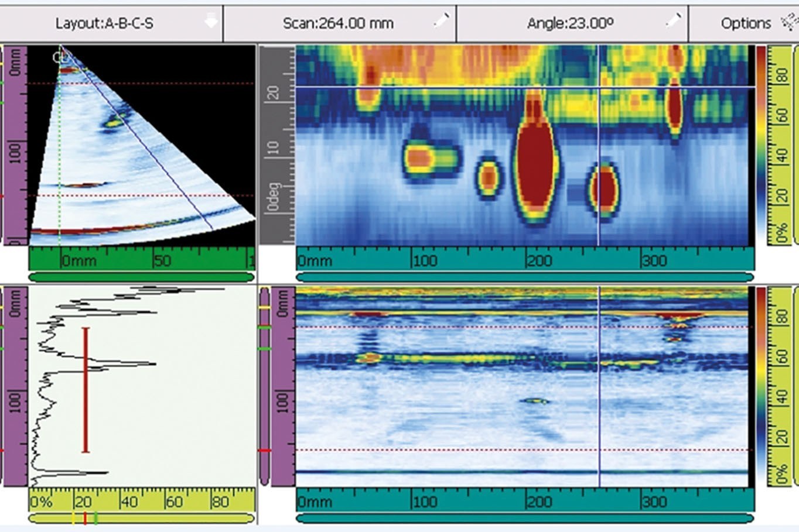Viewport: 799px width, 532px height.
Task: Click the teal scrollbar under the B-scan
Action: click(525, 518)
